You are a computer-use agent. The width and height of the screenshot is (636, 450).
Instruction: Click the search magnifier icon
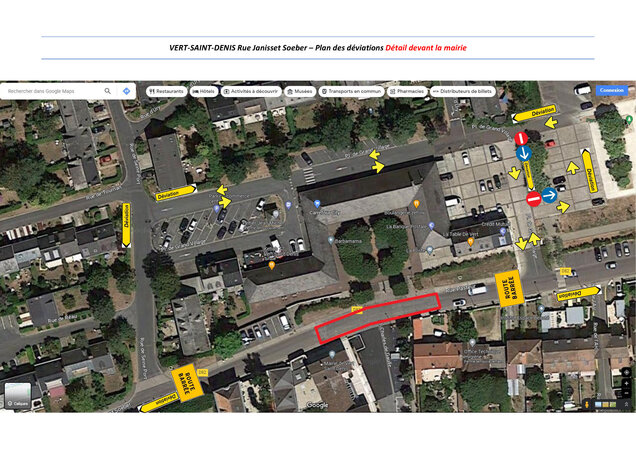tap(108, 91)
